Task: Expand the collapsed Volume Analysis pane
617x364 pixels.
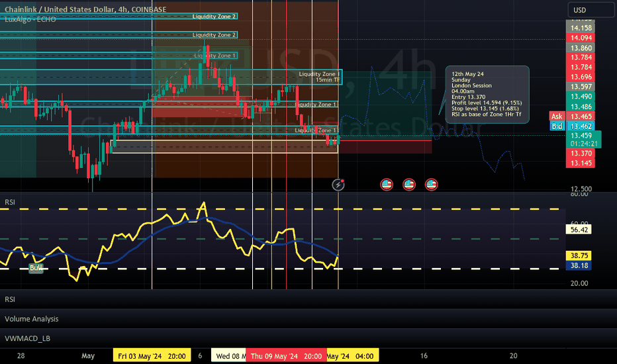Action: tap(32, 319)
